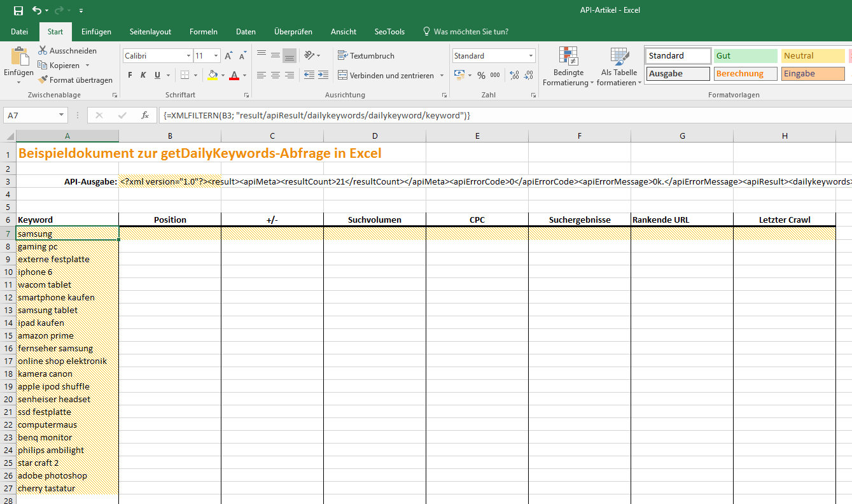Viewport: 852px width, 504px height.
Task: Open the Ansicht ribbon tab
Action: pos(344,32)
